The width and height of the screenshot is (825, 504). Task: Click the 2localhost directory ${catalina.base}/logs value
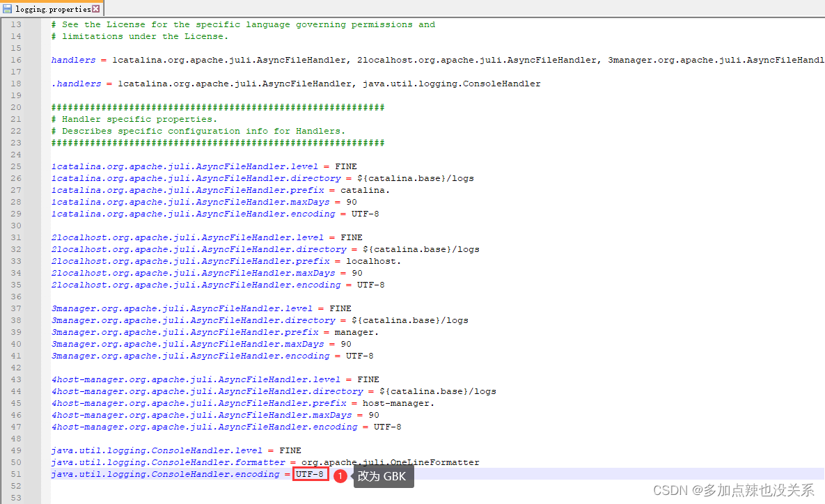(x=421, y=249)
